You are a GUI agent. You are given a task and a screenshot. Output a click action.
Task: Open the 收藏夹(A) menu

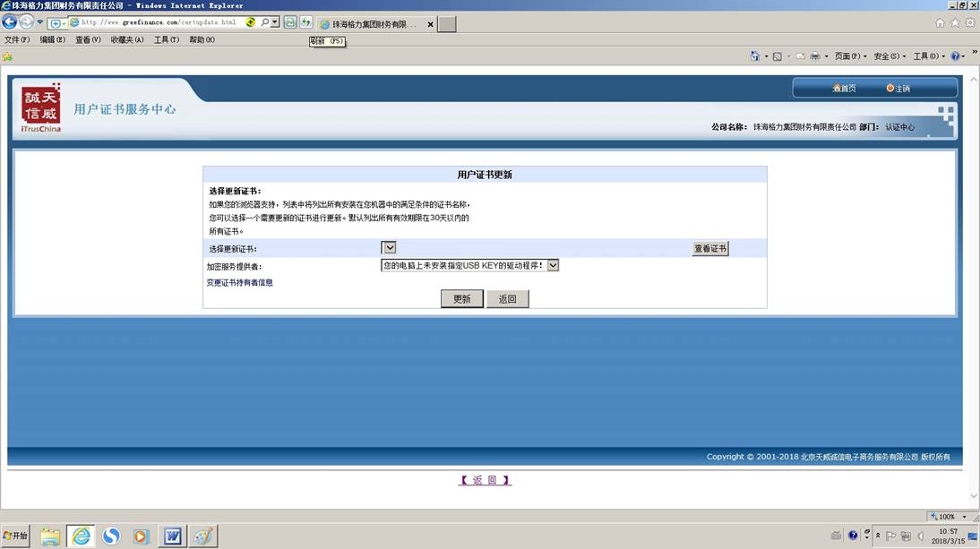[x=127, y=39]
